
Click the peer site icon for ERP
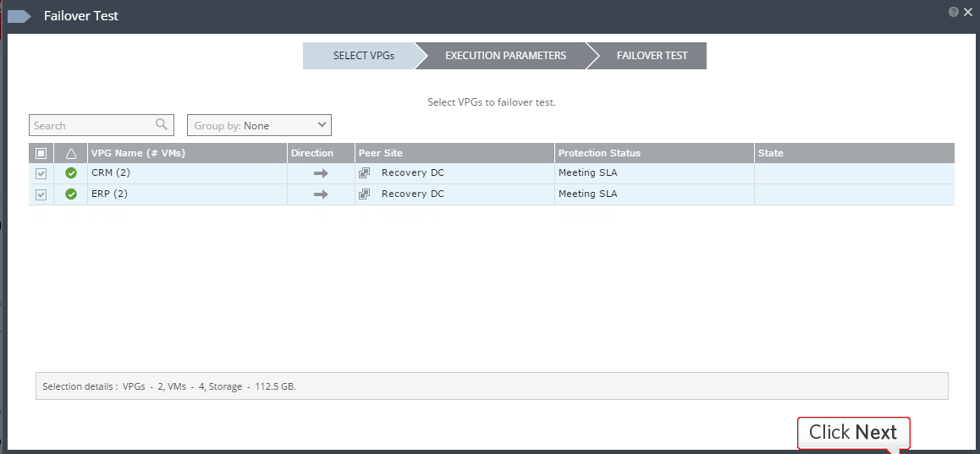(x=365, y=194)
